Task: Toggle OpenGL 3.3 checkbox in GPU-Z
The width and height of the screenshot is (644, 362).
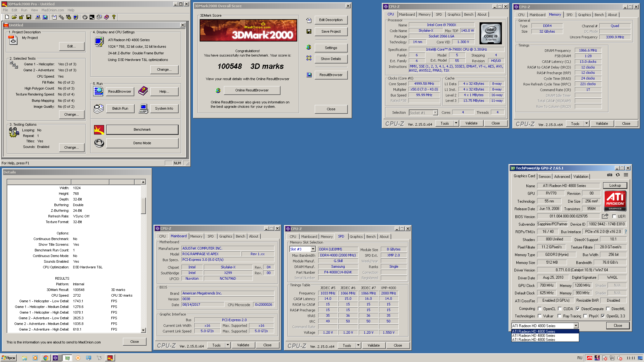Action: (603, 316)
